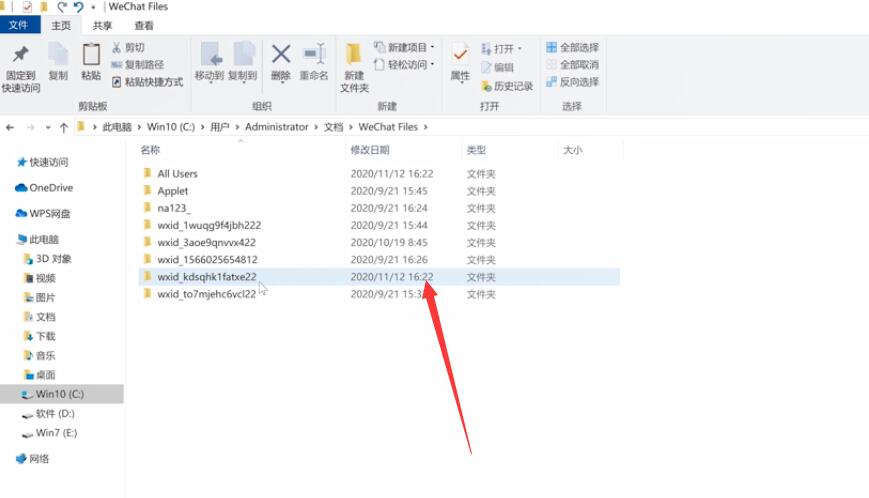
Task: Open 3D 对象 in sidebar
Action: click(x=48, y=259)
